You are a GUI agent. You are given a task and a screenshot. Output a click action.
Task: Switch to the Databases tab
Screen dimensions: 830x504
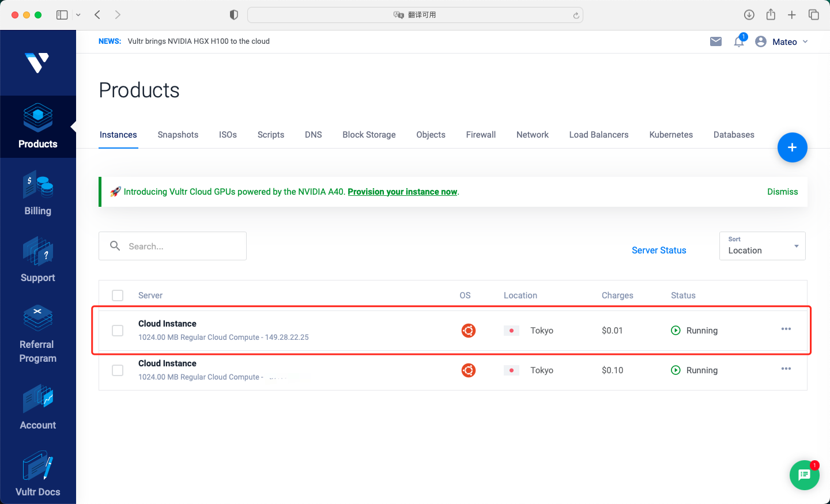(x=734, y=135)
